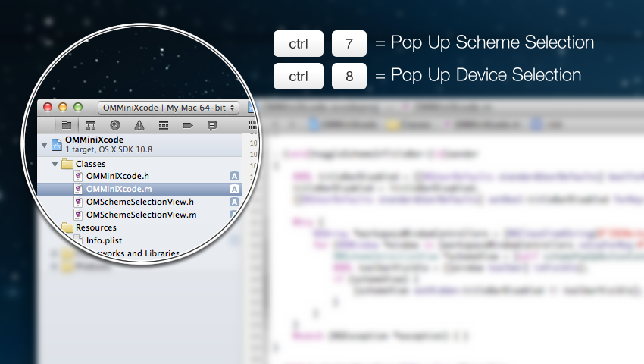Viewport: 644px width, 364px height.
Task: Open the Project navigator folder icon
Action: coord(67,125)
